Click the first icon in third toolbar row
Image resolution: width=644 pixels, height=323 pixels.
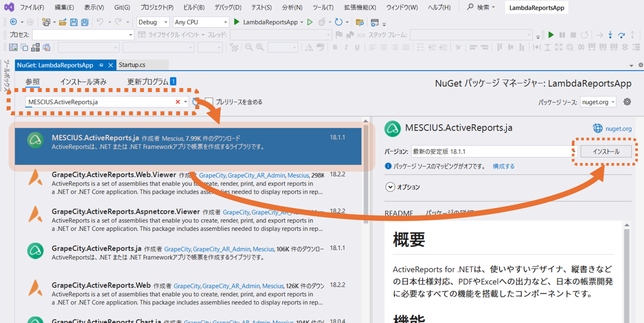[13, 47]
